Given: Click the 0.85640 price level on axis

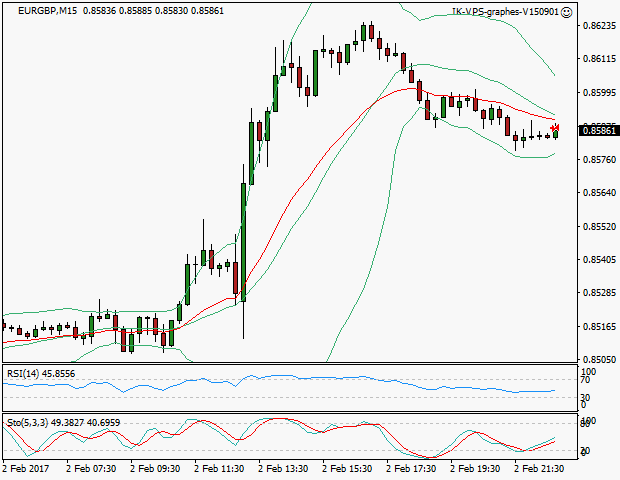Looking at the screenshot, I should pyautogui.click(x=597, y=193).
